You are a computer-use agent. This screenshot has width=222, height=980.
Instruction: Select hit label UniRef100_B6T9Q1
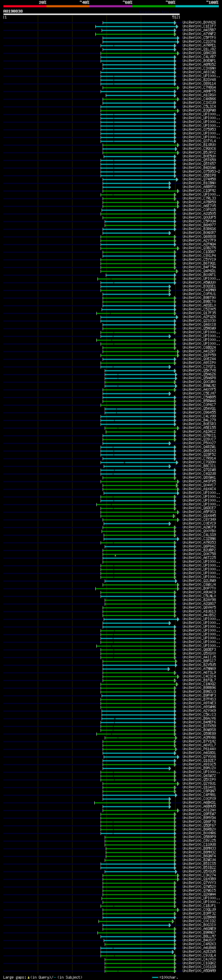tap(199, 263)
